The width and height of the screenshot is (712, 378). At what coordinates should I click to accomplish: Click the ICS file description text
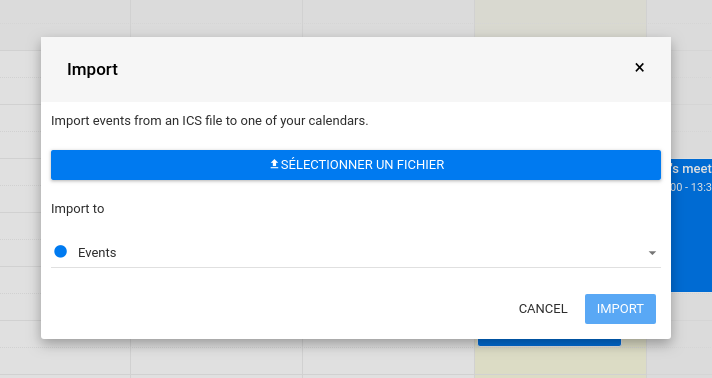tap(209, 121)
